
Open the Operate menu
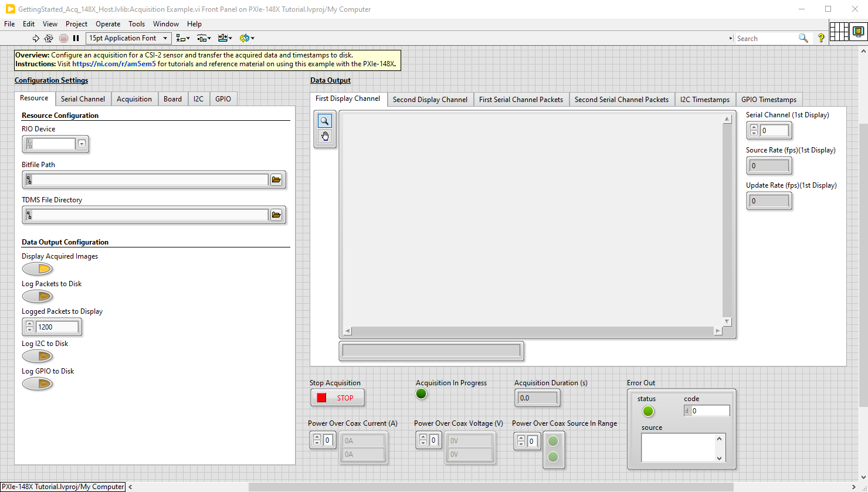pyautogui.click(x=108, y=24)
